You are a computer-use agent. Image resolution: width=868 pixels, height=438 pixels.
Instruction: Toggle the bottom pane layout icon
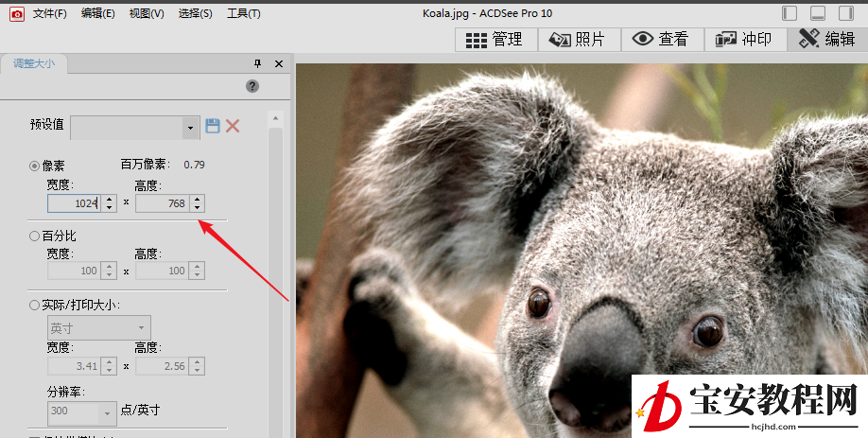point(818,13)
